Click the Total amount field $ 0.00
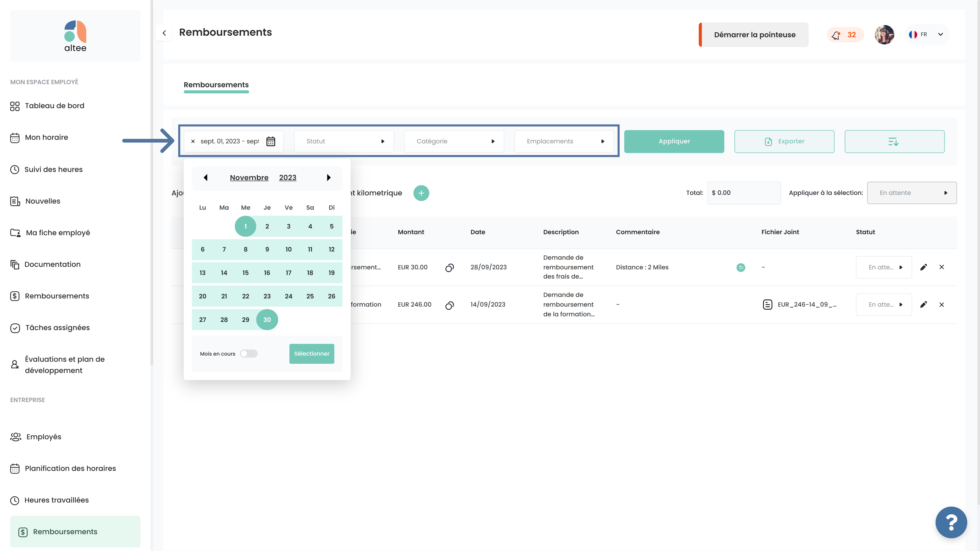The image size is (980, 551). [x=744, y=193]
